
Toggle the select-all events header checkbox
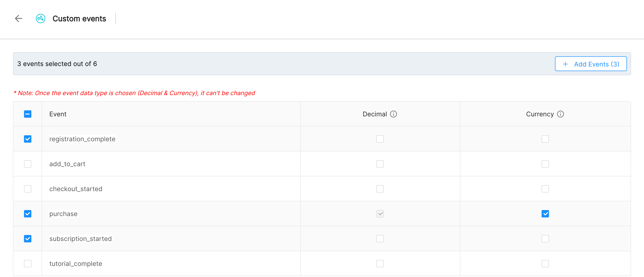(28, 114)
